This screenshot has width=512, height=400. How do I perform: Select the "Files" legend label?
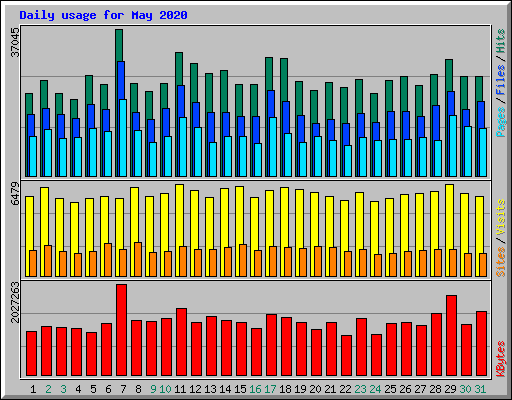pos(501,80)
